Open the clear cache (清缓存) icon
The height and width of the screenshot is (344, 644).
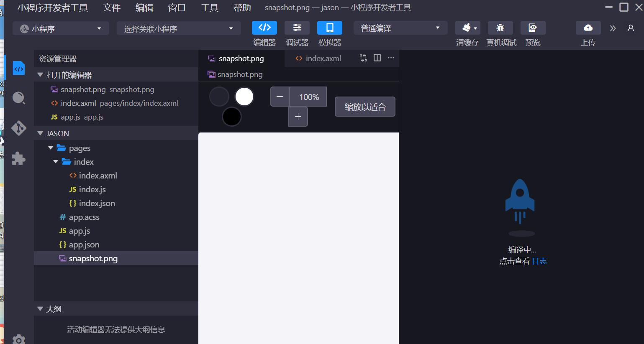(465, 28)
